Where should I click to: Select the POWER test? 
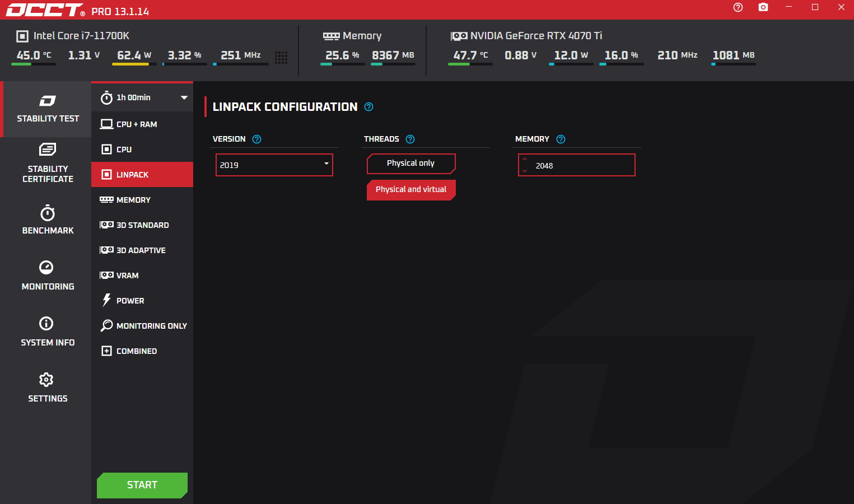[142, 301]
